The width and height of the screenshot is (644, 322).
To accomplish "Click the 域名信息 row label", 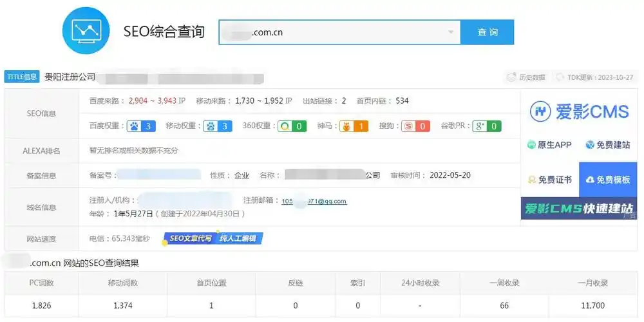I will 41,207.
